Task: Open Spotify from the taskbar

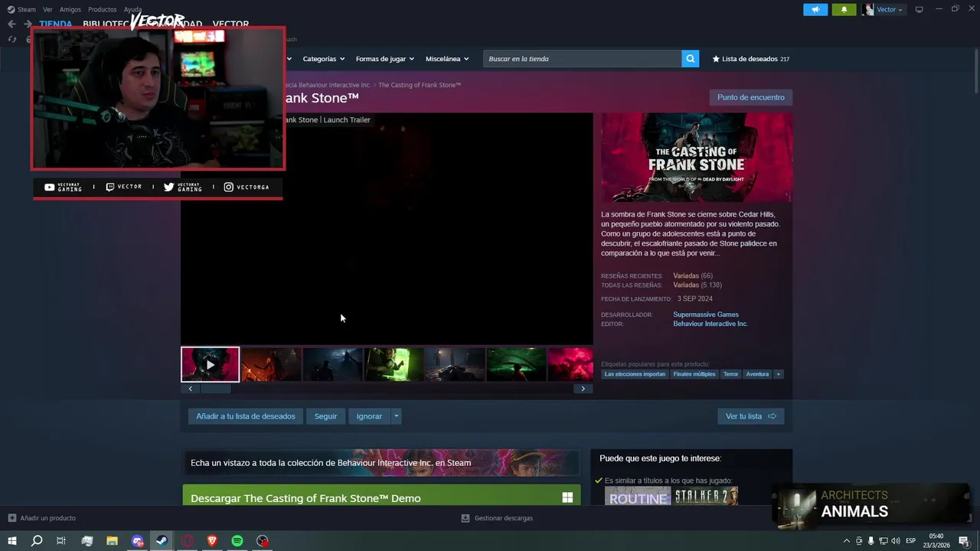Action: coord(237,541)
